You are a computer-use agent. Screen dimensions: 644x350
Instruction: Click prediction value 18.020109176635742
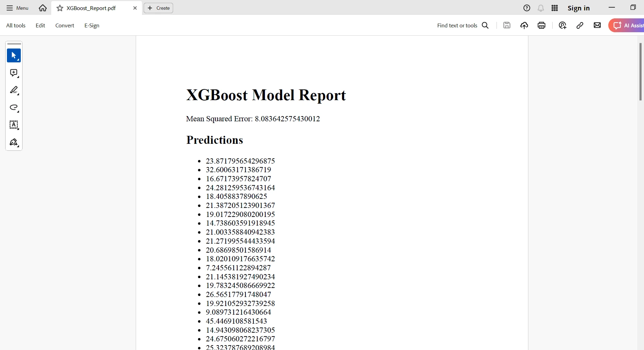pos(240,259)
